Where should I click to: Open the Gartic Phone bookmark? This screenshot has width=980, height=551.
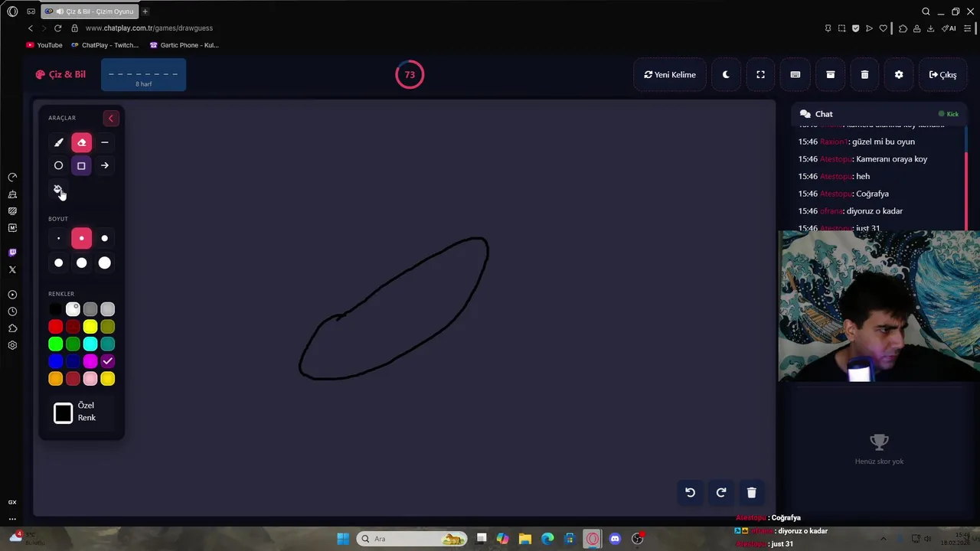point(185,45)
